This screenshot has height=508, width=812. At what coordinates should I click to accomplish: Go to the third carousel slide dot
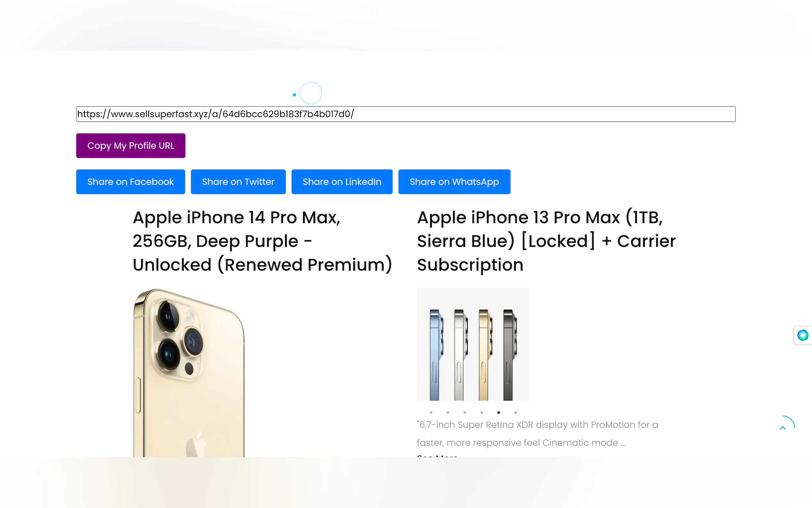(x=465, y=413)
